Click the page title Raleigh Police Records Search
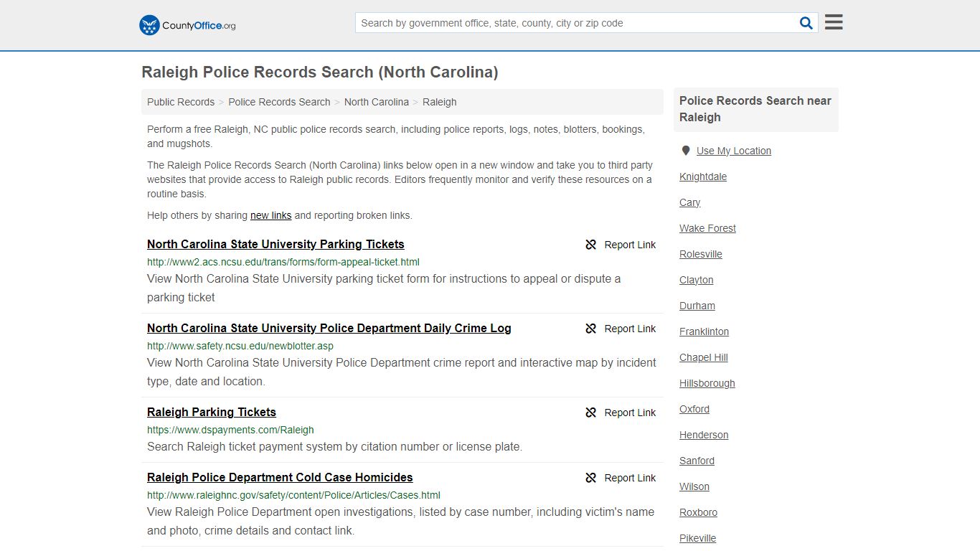 tap(320, 72)
